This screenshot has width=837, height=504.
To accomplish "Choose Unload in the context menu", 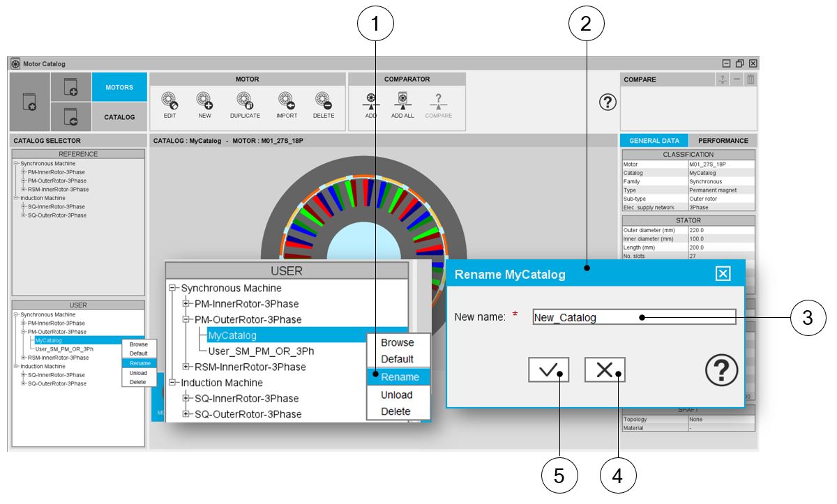I will tap(397, 395).
